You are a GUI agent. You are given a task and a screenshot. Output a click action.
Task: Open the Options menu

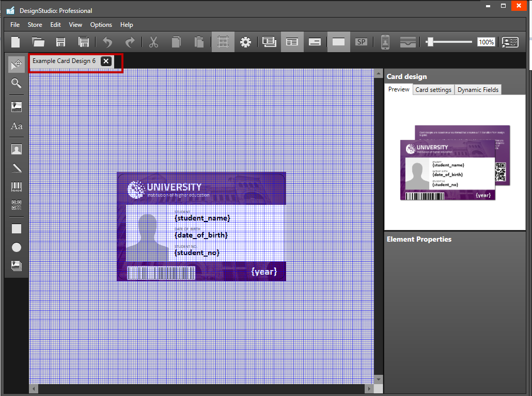point(101,24)
